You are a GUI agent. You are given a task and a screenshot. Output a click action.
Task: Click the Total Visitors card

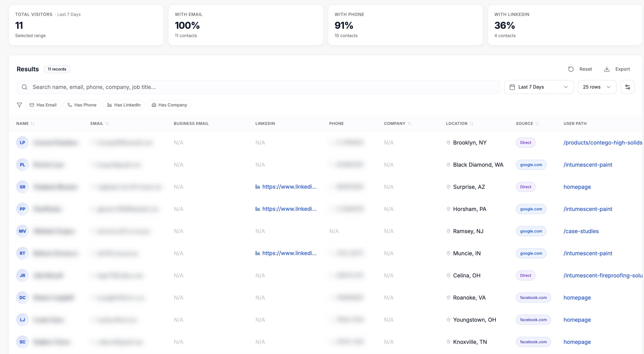(86, 25)
